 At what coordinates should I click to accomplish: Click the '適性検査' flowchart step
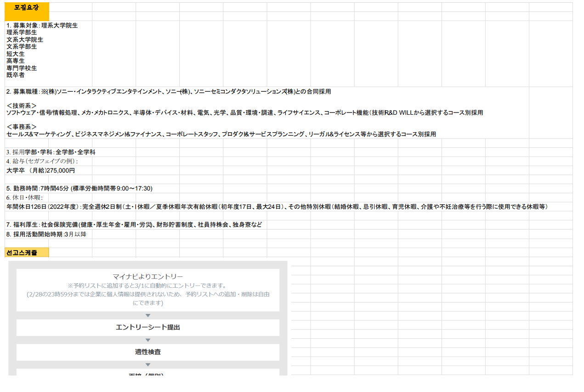(x=148, y=352)
